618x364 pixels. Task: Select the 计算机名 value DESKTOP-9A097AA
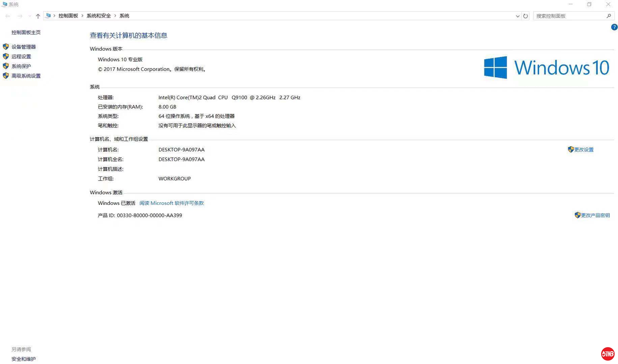(181, 150)
